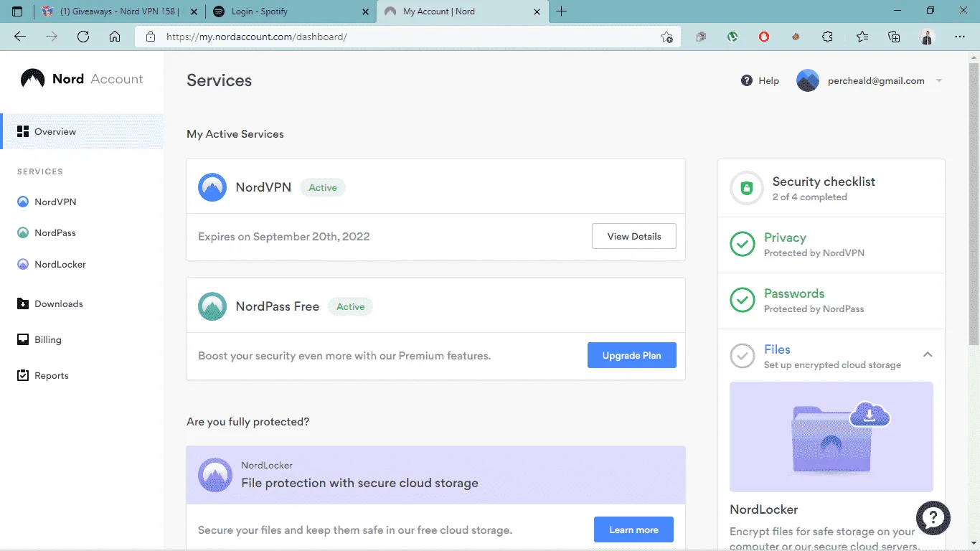Click the NordVPN icon in the sidebar
This screenshot has height=551, width=980.
tap(23, 202)
